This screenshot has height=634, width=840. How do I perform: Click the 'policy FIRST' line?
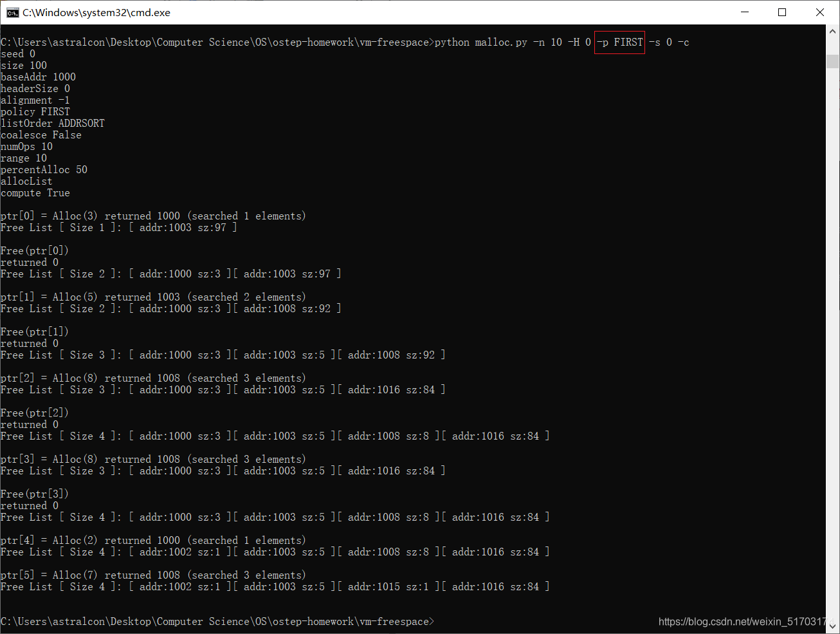click(35, 112)
